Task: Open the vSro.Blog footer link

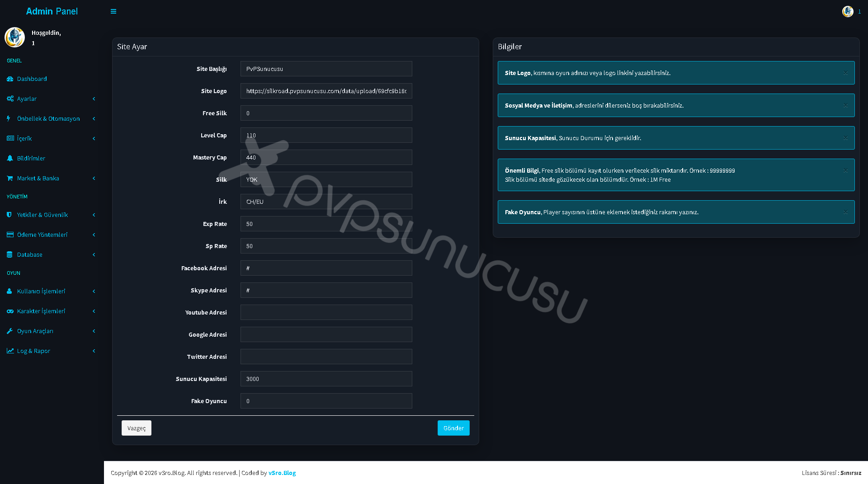Action: [282, 473]
